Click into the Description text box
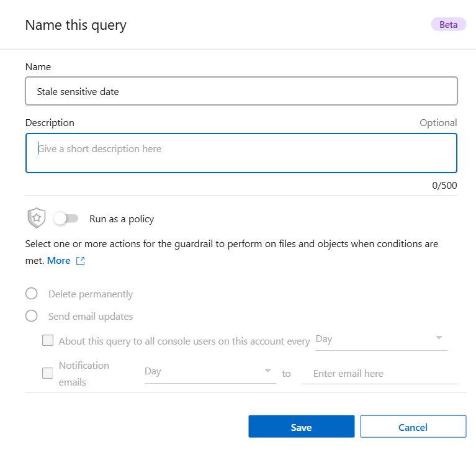476x465 pixels. (241, 153)
